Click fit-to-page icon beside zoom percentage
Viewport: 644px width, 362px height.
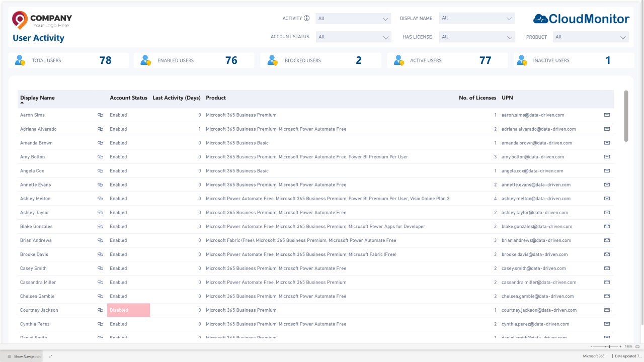(638, 346)
